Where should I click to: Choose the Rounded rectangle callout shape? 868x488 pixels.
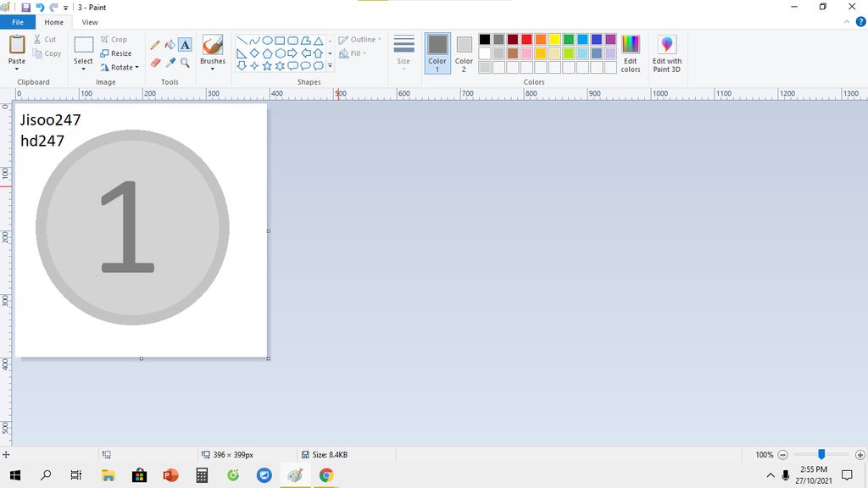[x=292, y=66]
